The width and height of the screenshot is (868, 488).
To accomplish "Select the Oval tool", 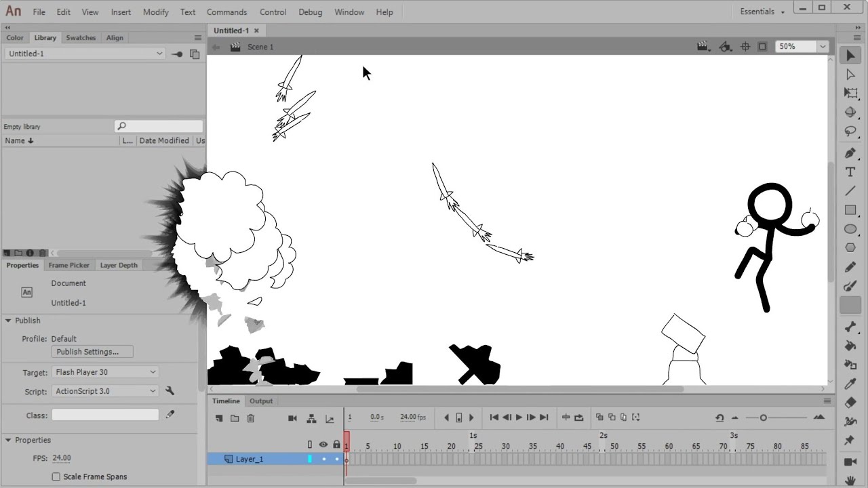I will click(x=850, y=229).
